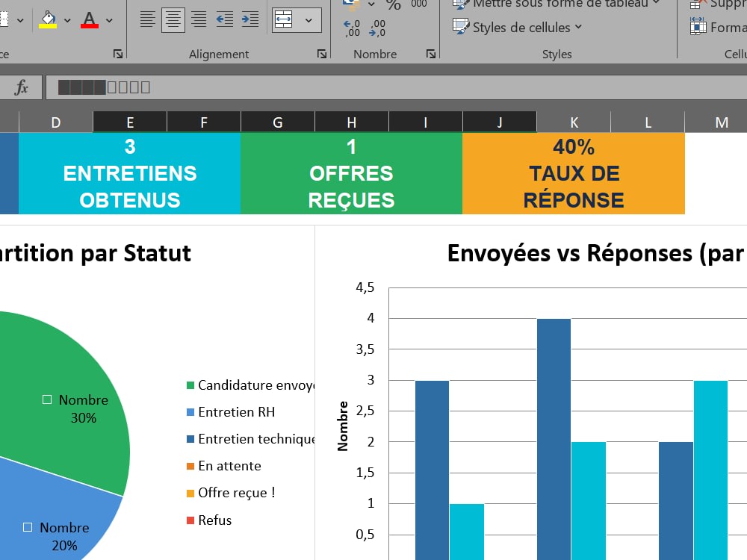
Task: Open Police group dialog launcher
Action: (x=118, y=54)
